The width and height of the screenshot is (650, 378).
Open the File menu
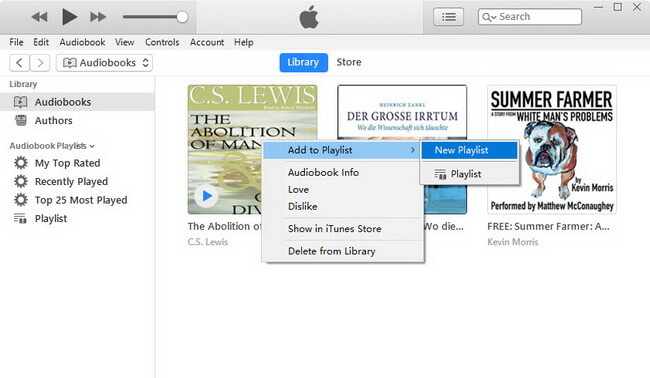(x=16, y=42)
